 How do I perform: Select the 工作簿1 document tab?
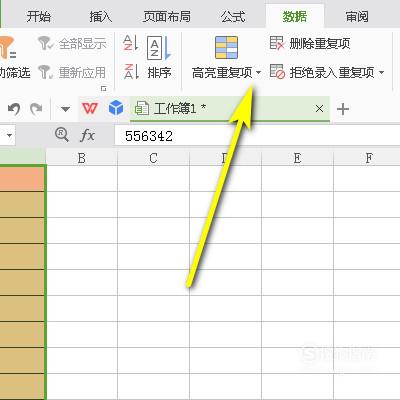[x=229, y=109]
